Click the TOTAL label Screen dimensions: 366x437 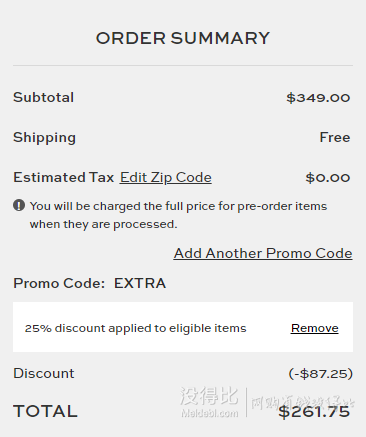pyautogui.click(x=46, y=411)
